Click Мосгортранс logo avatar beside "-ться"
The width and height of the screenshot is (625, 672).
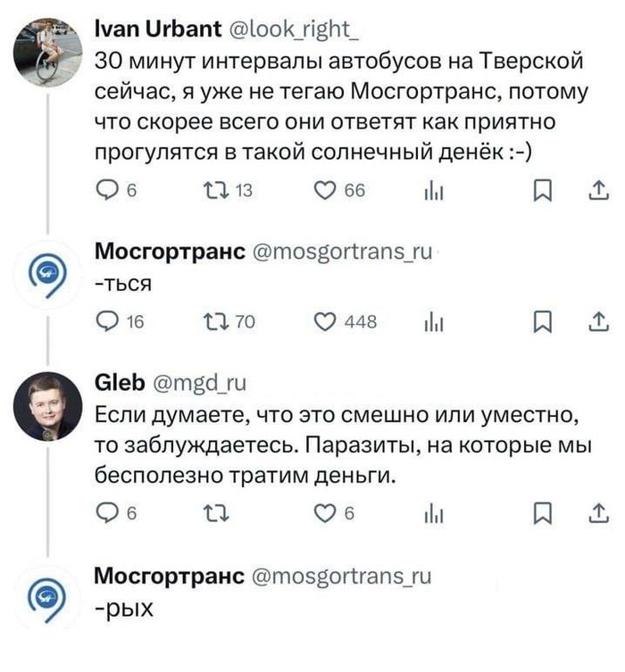[x=47, y=272]
